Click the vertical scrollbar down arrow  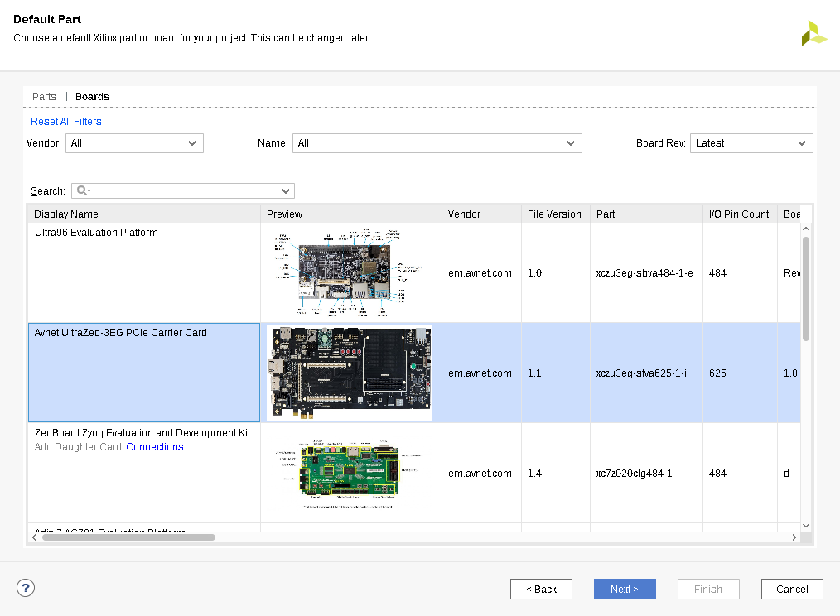point(806,525)
